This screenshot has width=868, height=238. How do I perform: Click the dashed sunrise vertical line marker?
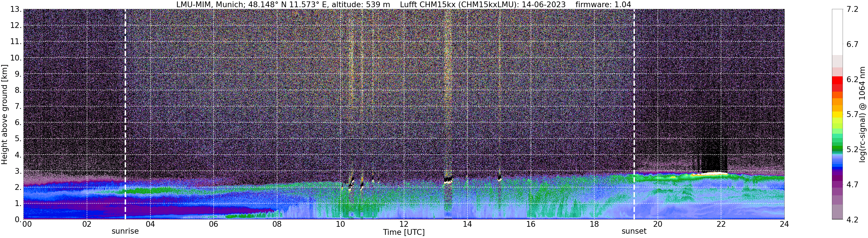coord(125,114)
